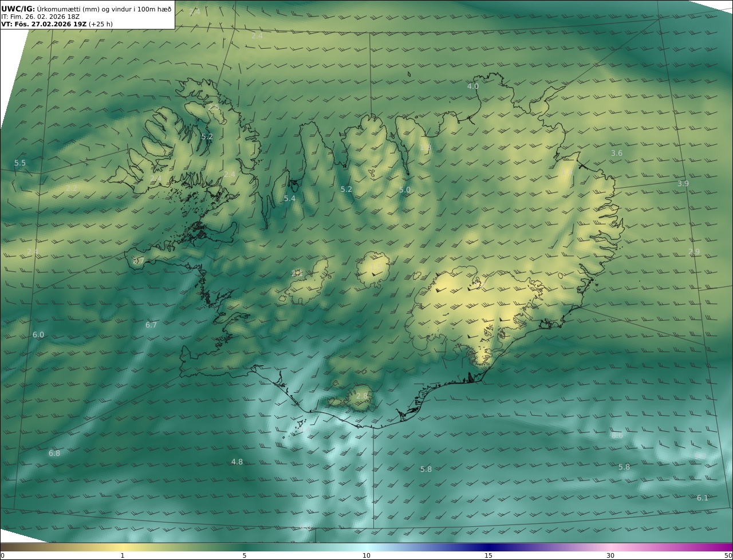Click the '5.4' value label

290,199
